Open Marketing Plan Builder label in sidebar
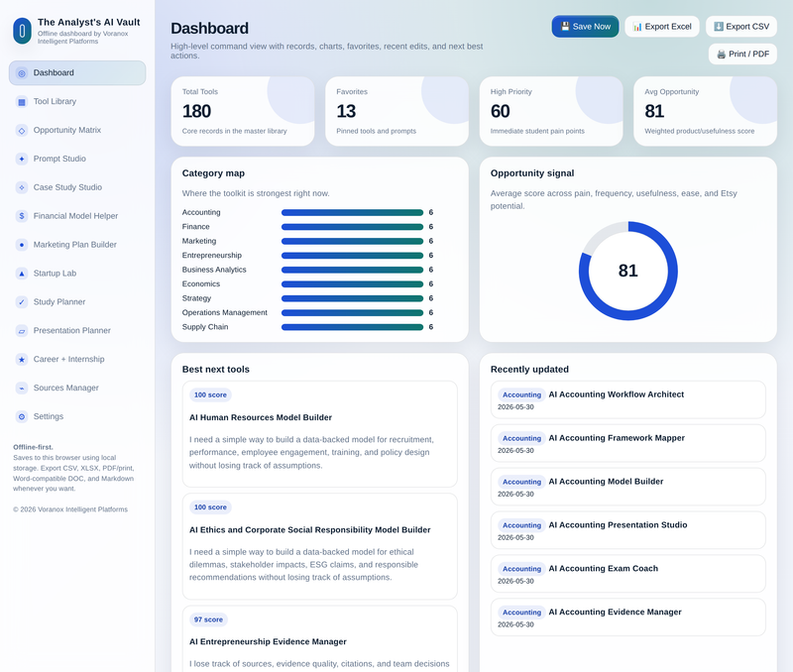This screenshot has height=672, width=793. pyautogui.click(x=75, y=245)
